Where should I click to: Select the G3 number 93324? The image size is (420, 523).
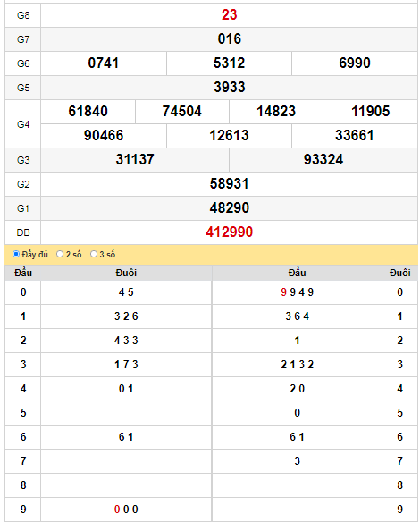click(323, 159)
